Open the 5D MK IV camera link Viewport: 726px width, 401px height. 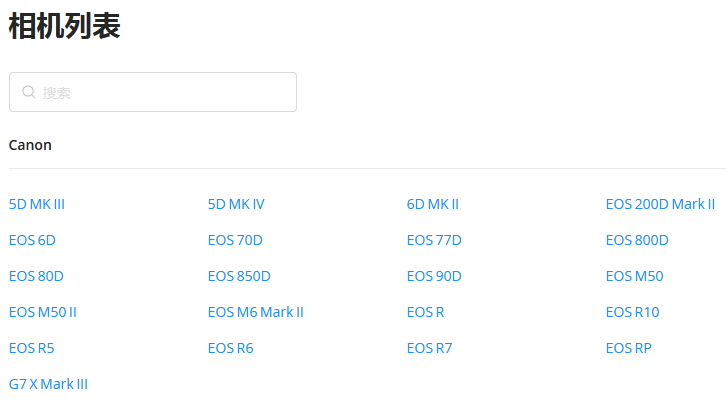point(236,204)
